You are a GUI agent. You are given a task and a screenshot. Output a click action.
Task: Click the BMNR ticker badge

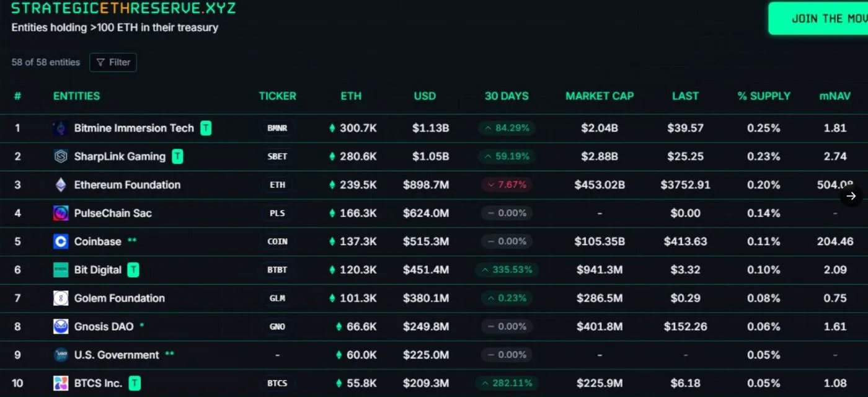coord(277,128)
